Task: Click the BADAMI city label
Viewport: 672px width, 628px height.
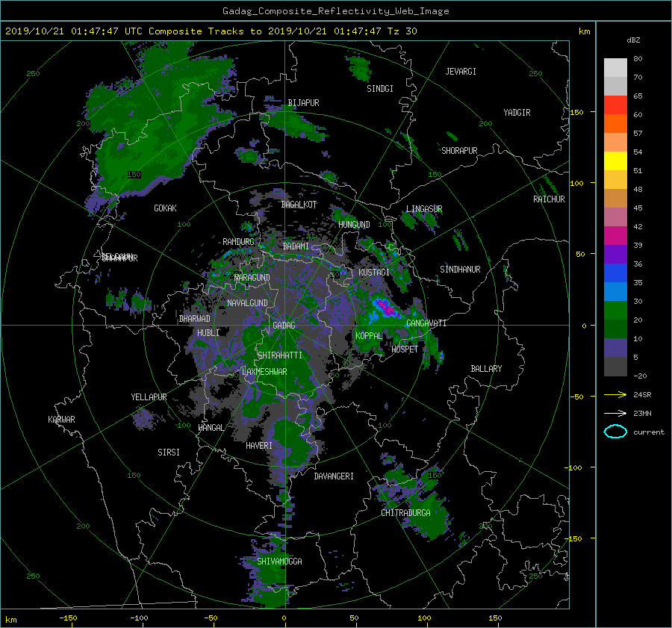Action: tap(296, 246)
